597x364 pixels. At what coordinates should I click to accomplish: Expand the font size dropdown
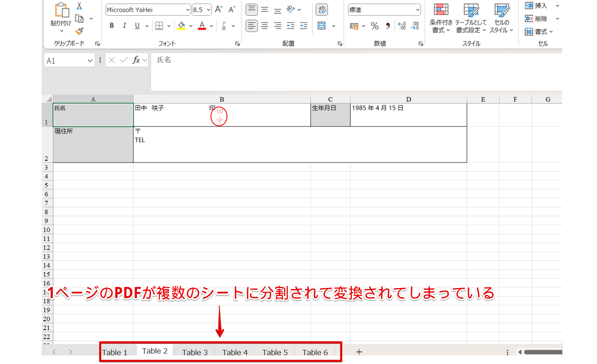point(207,9)
